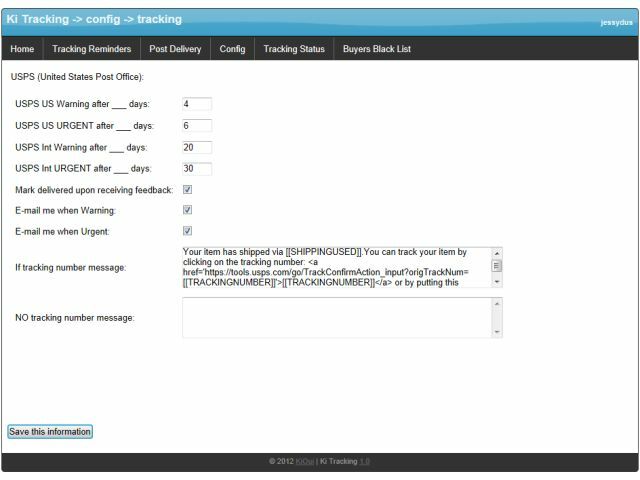Open the Config menu
The width and height of the screenshot is (640, 480).
(x=232, y=49)
